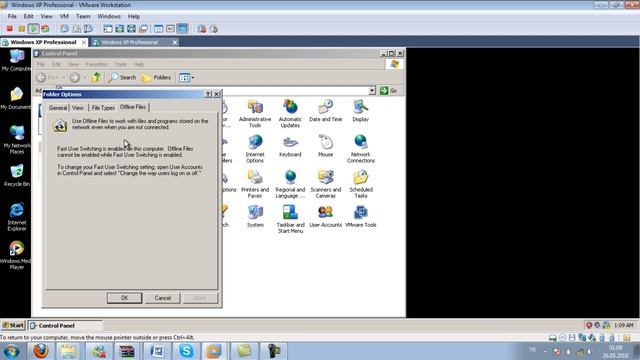Open Taskbar and Start Menu icon
This screenshot has height=360, width=640.
[x=290, y=219]
